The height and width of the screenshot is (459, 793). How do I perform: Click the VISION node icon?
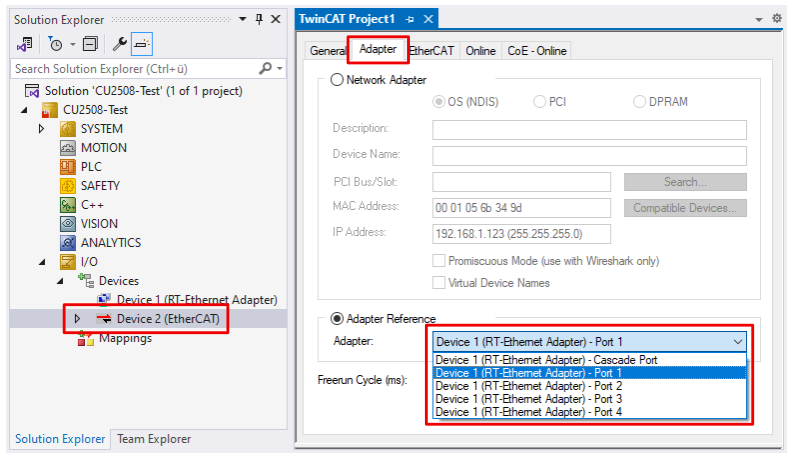coord(68,223)
